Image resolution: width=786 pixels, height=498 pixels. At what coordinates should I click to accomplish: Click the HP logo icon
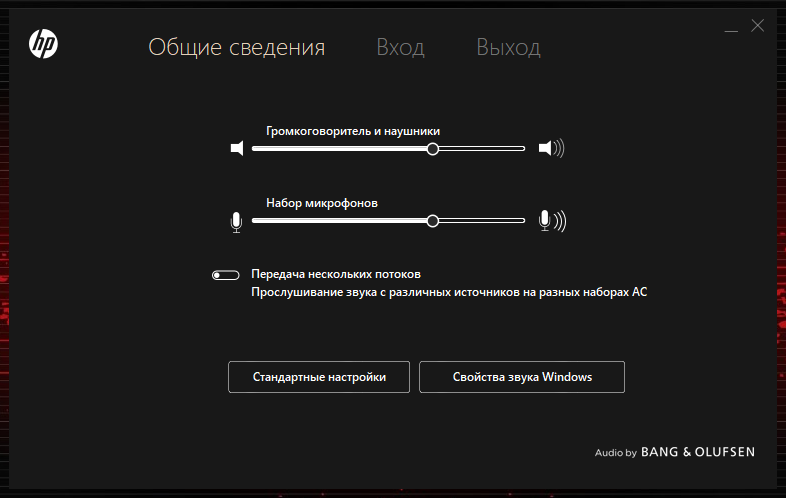point(43,44)
